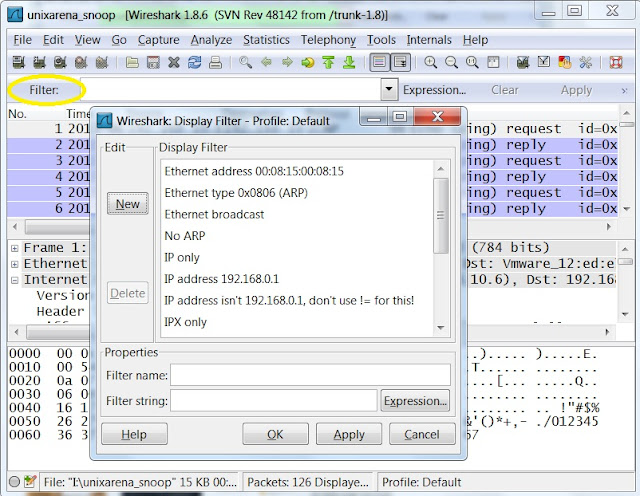Screen dimensions: 640x496
Task: Reload the current capture file
Action: (x=194, y=62)
